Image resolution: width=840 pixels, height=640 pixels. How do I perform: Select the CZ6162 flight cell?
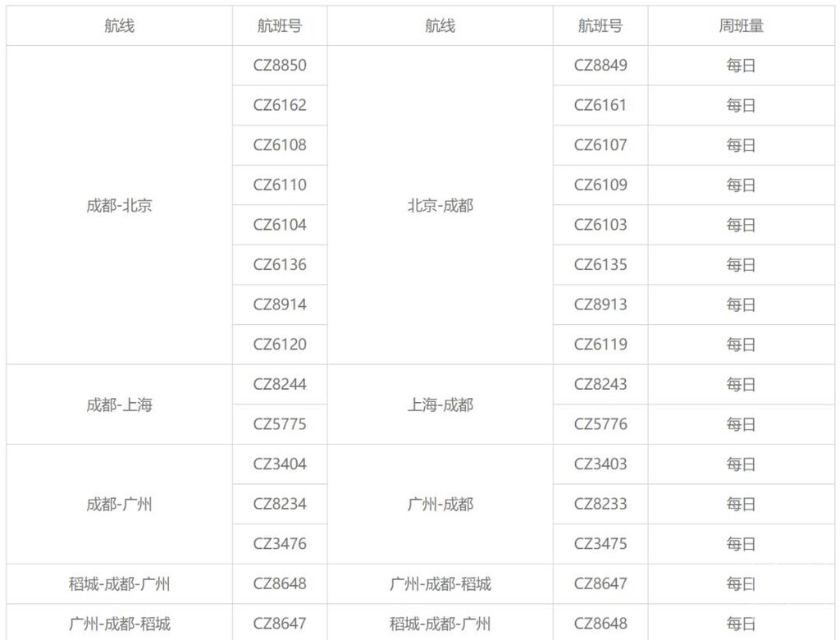[x=280, y=105]
